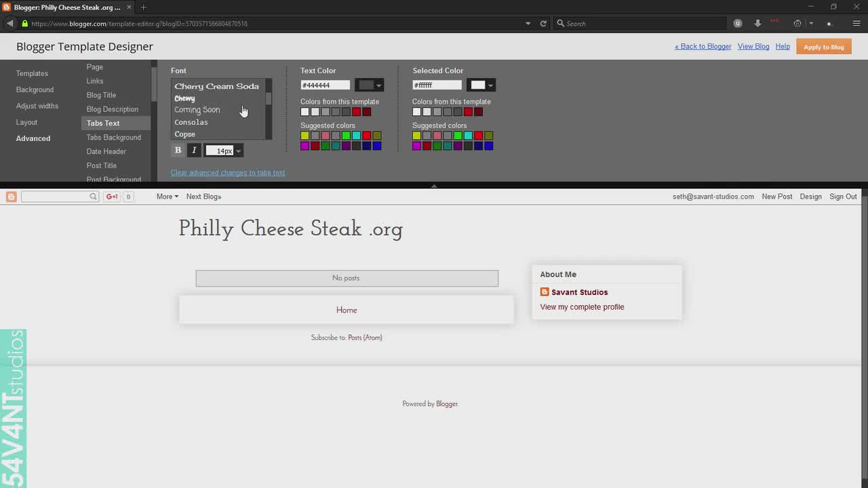Click the Apply to Blog button

point(824,47)
